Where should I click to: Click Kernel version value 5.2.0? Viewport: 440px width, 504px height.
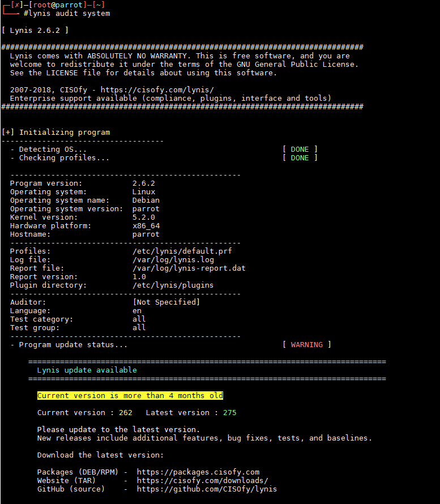(x=144, y=217)
